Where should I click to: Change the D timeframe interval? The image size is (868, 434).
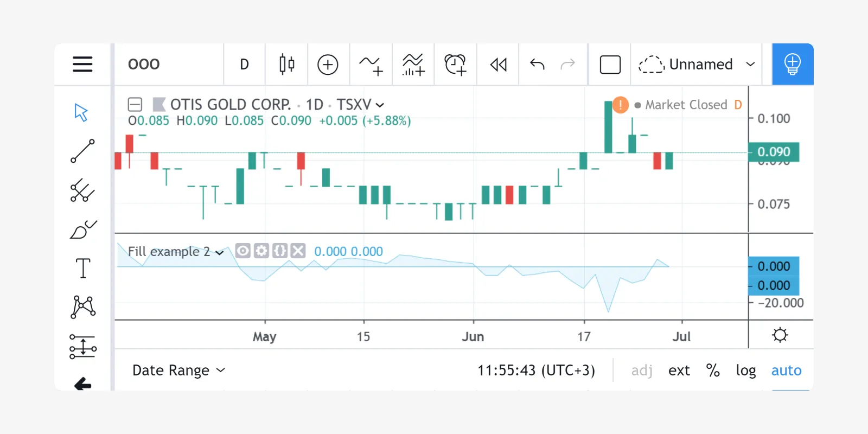(244, 64)
